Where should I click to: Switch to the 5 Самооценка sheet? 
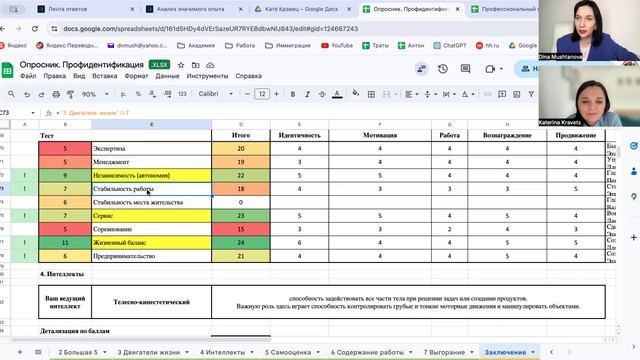(288, 352)
